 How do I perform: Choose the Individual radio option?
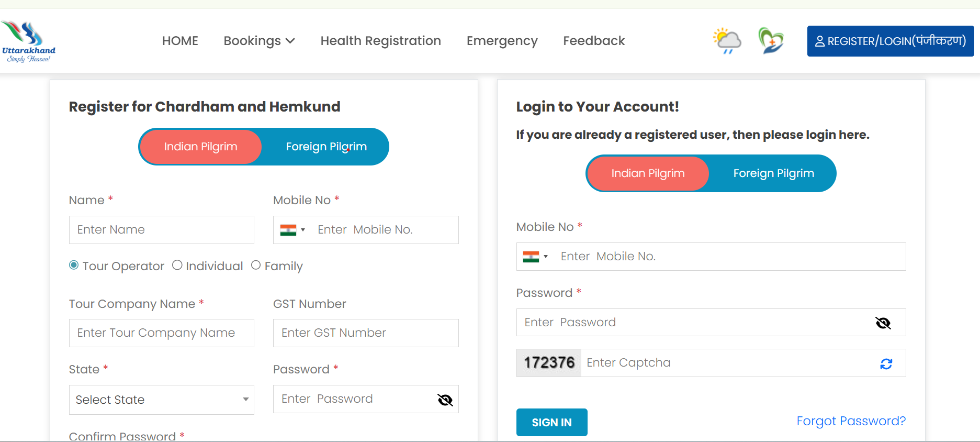point(177,266)
